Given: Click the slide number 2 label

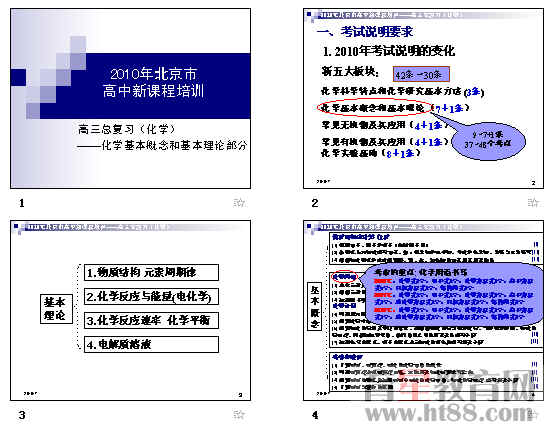Looking at the screenshot, I should [x=315, y=203].
